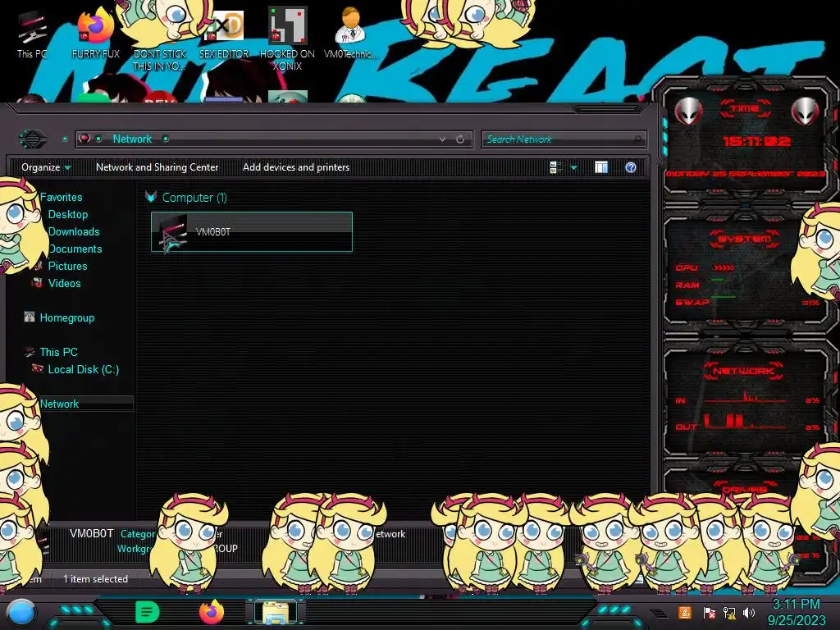Click the action center flag tray icon

(709, 613)
